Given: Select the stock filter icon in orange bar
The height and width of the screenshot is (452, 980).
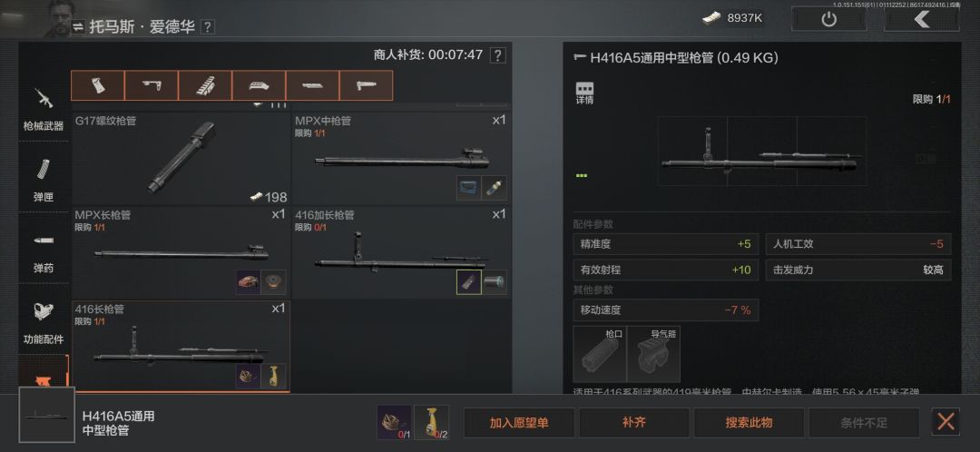Looking at the screenshot, I should [152, 85].
